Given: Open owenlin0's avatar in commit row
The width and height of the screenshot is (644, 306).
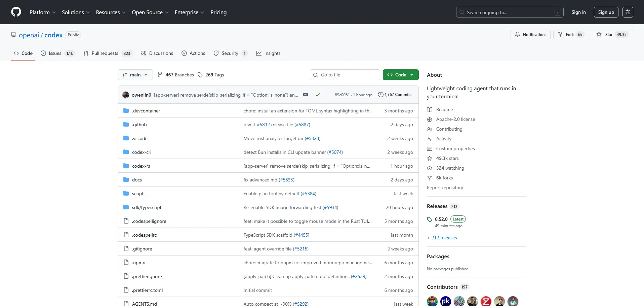Looking at the screenshot, I should tap(126, 95).
